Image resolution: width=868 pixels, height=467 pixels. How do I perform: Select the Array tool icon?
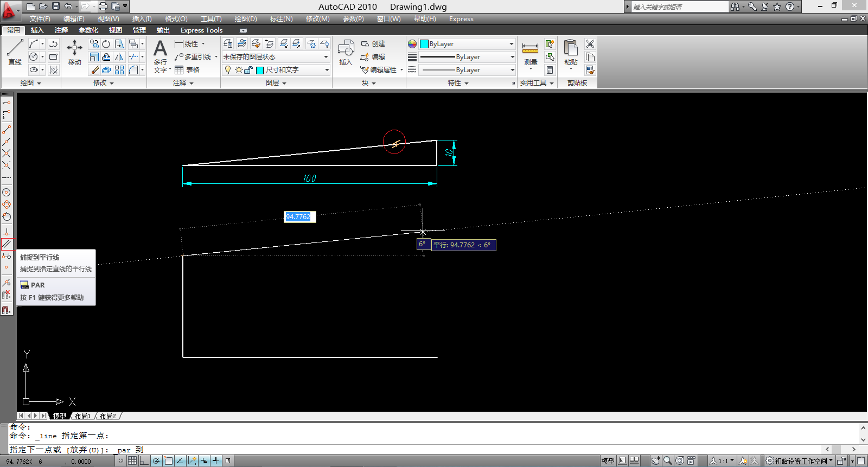(119, 70)
